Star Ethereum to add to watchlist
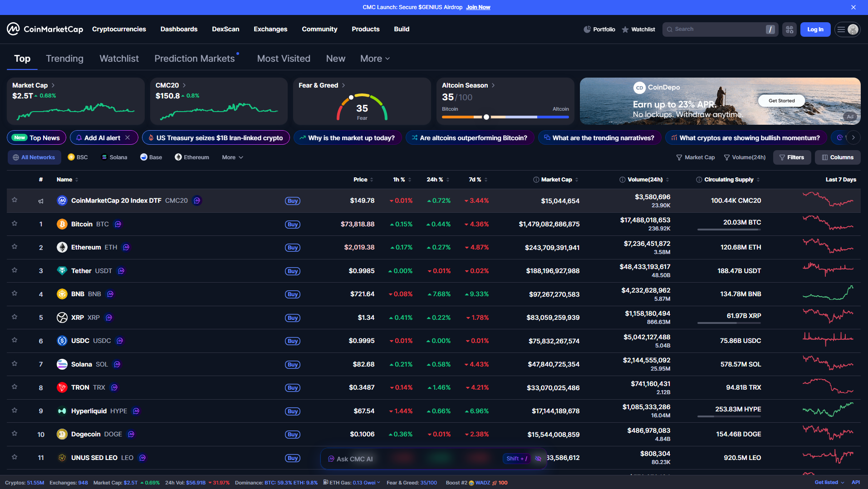 click(15, 246)
